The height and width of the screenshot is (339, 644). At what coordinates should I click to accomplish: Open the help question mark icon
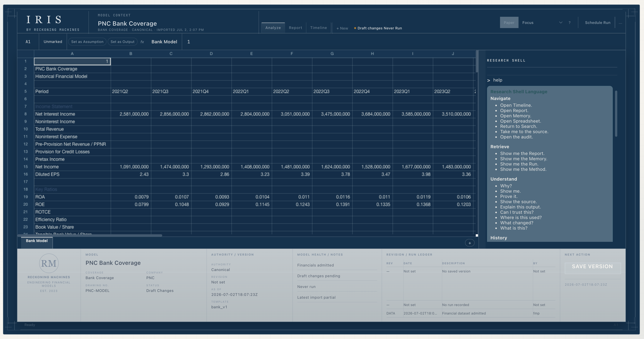569,23
